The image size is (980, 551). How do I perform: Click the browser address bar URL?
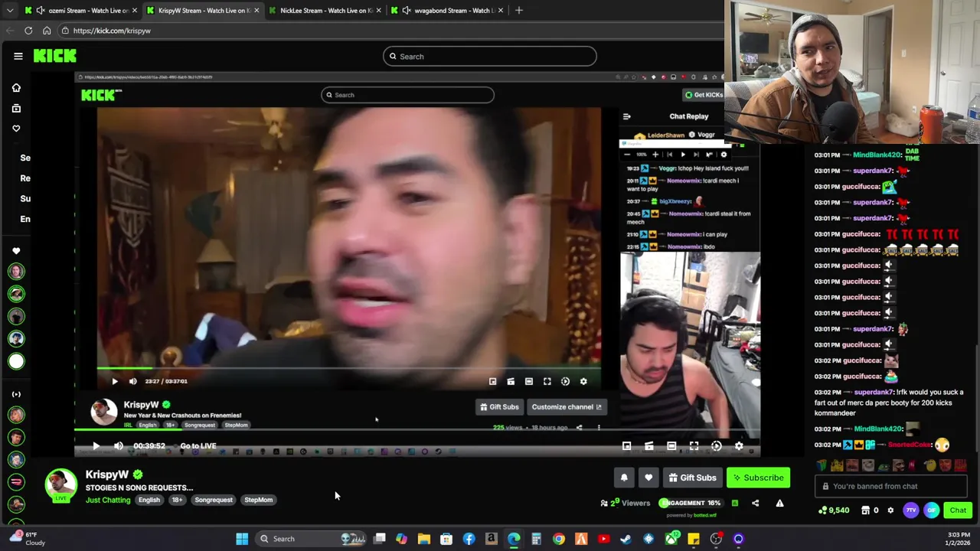[112, 31]
